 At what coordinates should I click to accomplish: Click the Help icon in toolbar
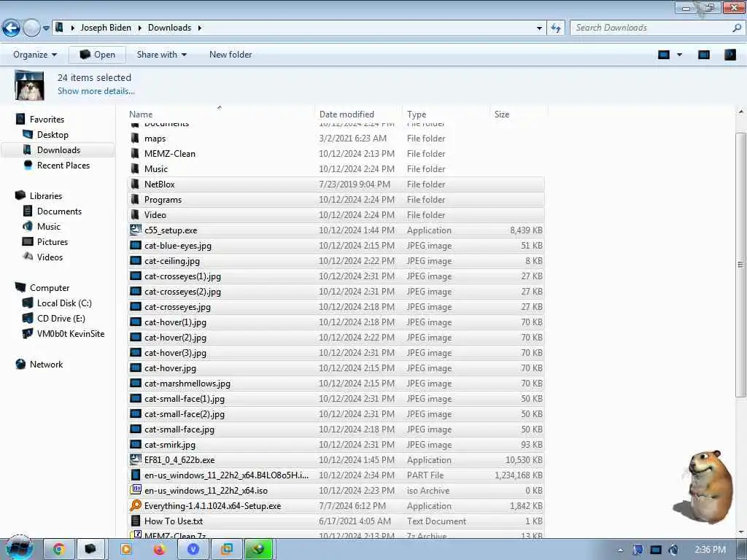click(x=729, y=55)
